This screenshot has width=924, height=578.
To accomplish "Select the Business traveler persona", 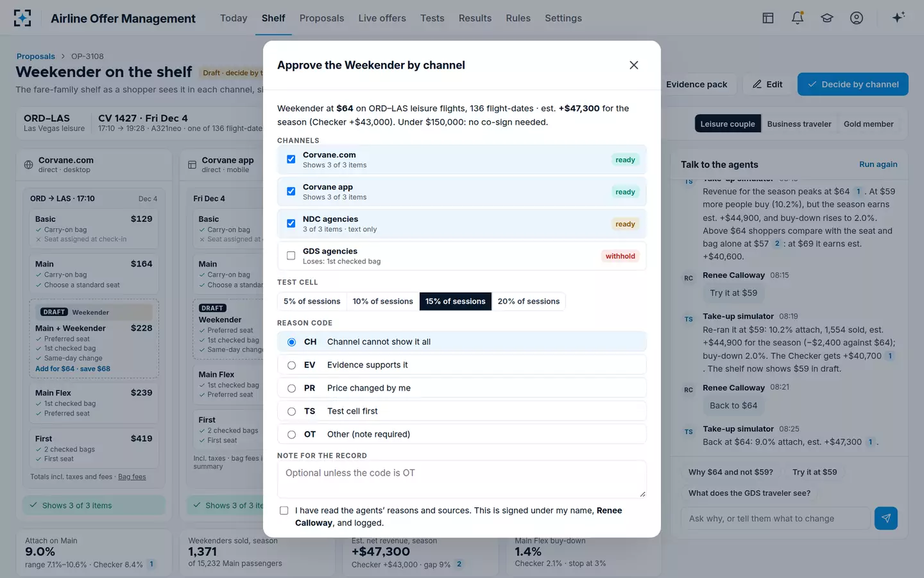I will click(x=799, y=124).
